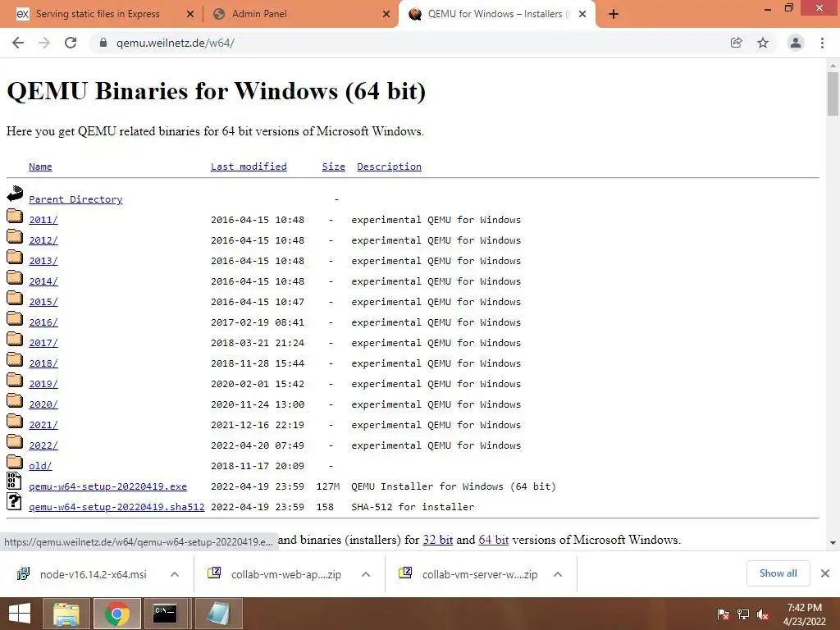Click folder icon next to old/
This screenshot has width=840, height=630.
pos(15,463)
